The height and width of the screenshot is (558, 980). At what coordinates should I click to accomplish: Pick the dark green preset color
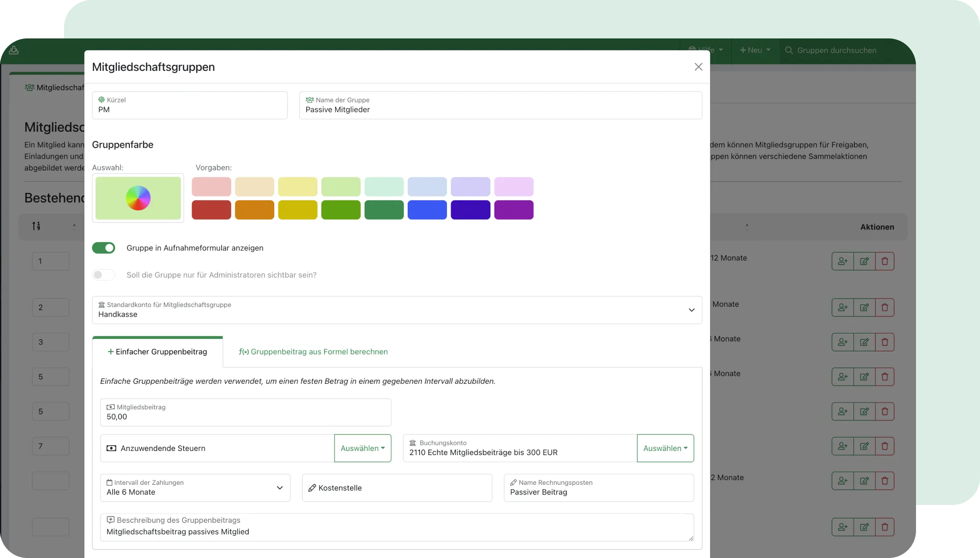[384, 210]
